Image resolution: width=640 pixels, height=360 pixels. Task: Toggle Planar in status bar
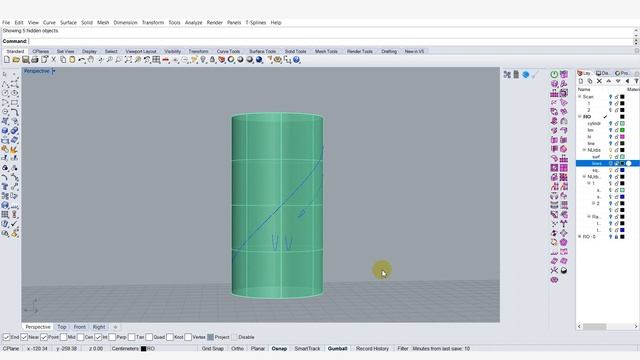click(258, 349)
